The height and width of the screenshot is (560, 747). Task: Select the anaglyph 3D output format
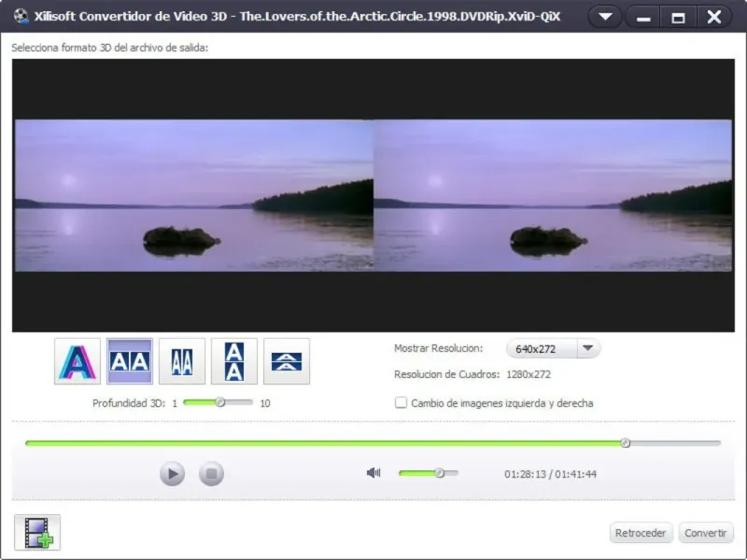point(78,361)
